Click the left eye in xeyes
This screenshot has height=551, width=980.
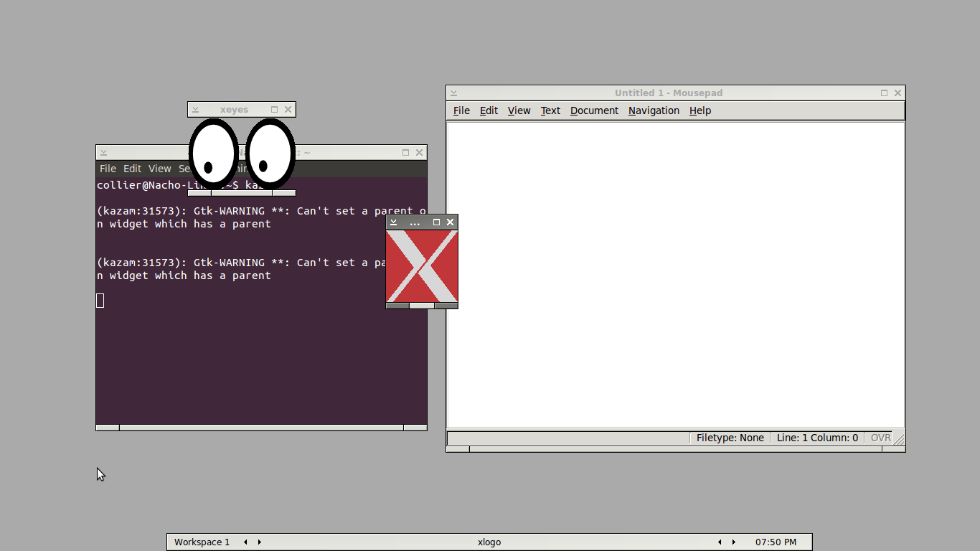coord(213,154)
